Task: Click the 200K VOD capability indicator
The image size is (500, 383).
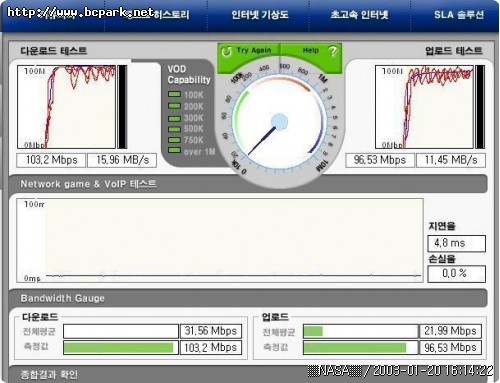Action: click(x=174, y=106)
